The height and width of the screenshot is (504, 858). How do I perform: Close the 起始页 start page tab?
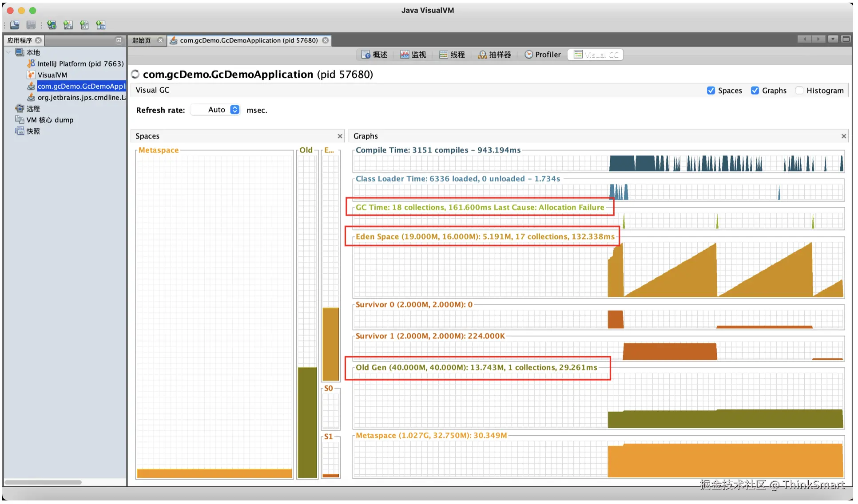pos(160,40)
